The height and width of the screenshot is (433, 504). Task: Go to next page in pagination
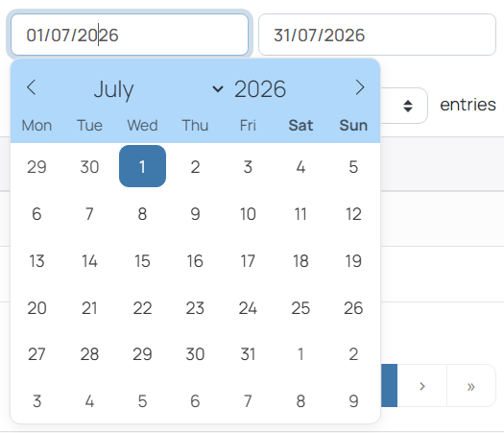422,386
